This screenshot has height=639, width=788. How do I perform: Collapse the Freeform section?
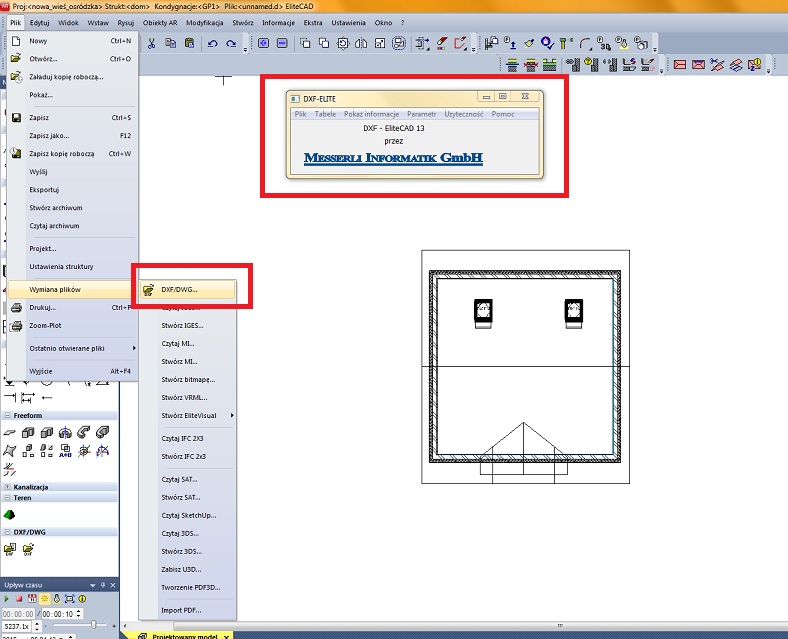click(x=7, y=415)
